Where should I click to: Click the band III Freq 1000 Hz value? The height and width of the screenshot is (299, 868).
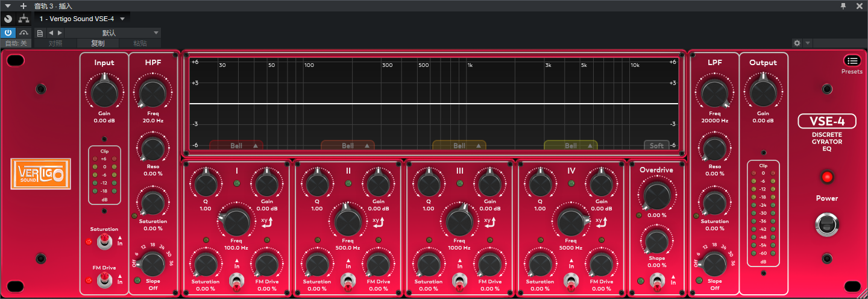(x=459, y=248)
